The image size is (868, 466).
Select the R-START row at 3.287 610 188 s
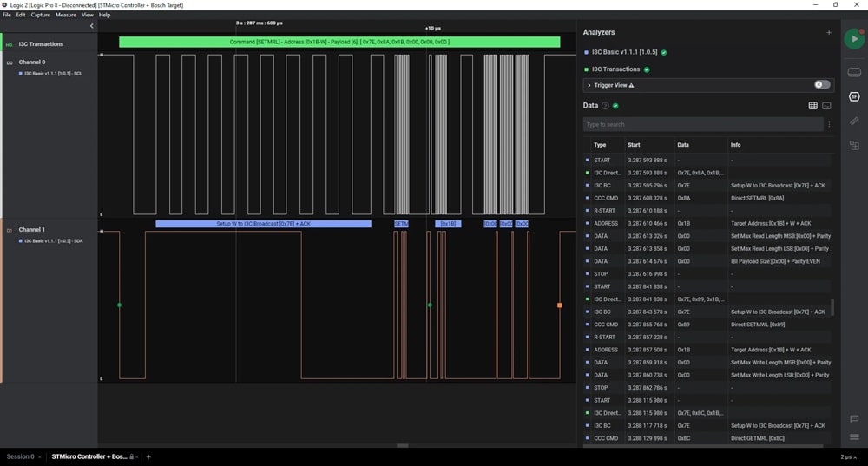point(708,211)
